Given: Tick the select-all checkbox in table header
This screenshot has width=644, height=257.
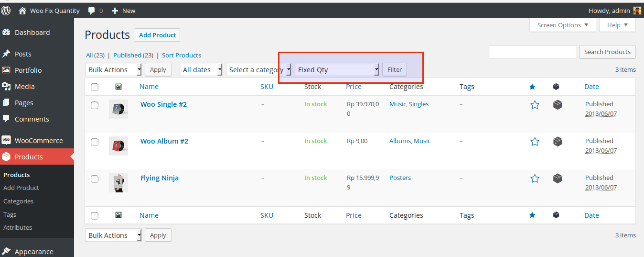Looking at the screenshot, I should coord(95,87).
